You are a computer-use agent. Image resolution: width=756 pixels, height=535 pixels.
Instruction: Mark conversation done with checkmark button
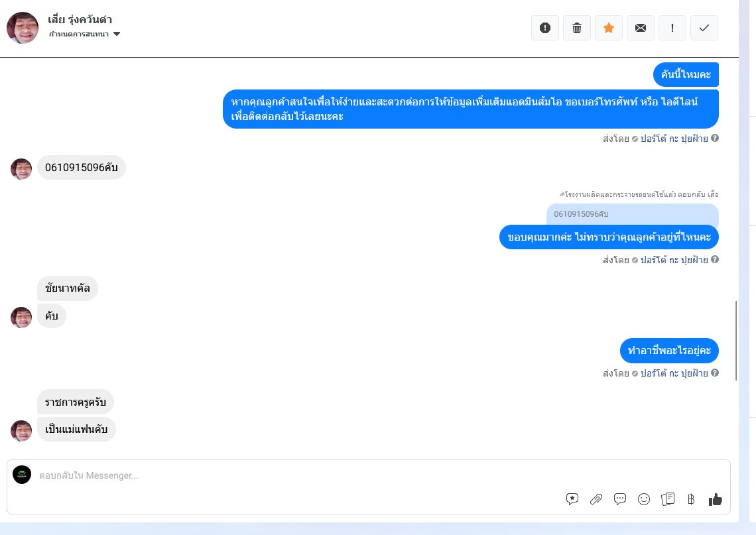tap(704, 28)
